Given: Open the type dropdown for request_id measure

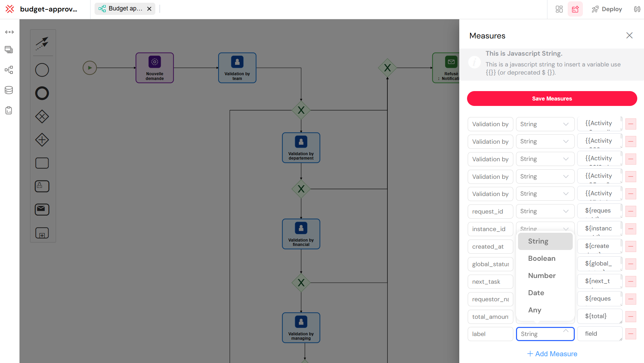Looking at the screenshot, I should pyautogui.click(x=544, y=211).
